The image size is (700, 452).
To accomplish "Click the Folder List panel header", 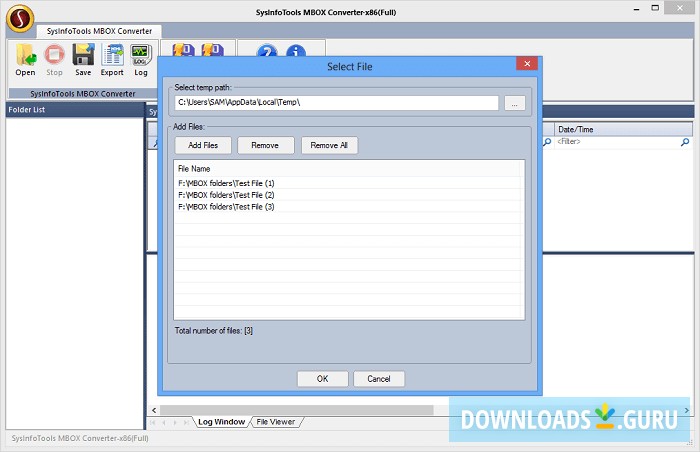I will [75, 110].
